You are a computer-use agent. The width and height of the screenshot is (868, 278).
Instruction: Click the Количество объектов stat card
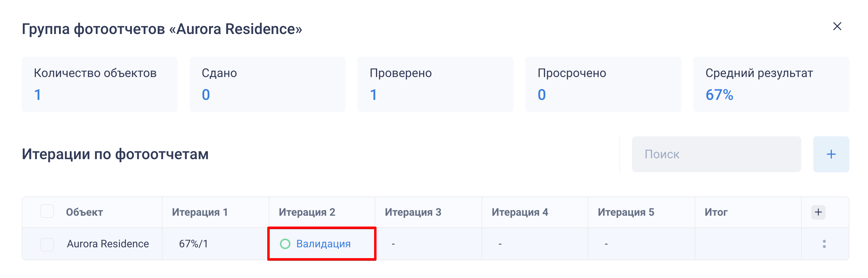click(99, 84)
